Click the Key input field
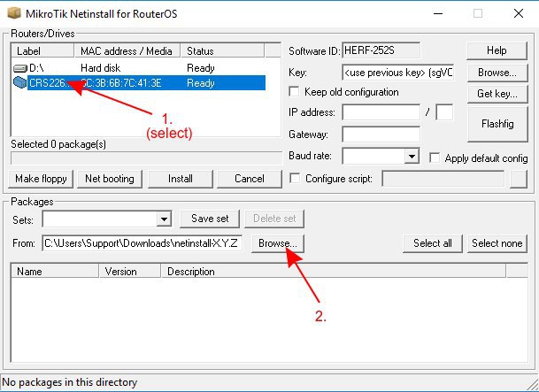The height and width of the screenshot is (392, 539). tap(397, 73)
